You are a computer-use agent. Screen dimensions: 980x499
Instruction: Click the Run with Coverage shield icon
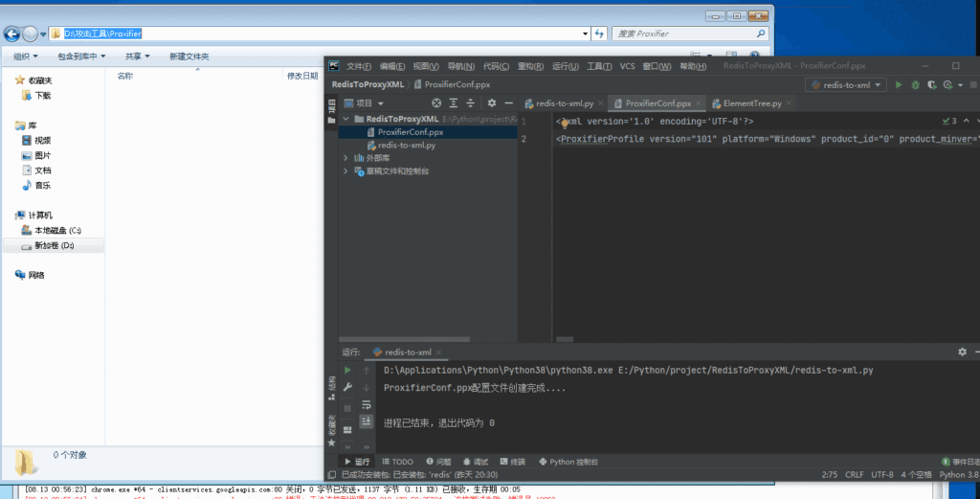(931, 84)
